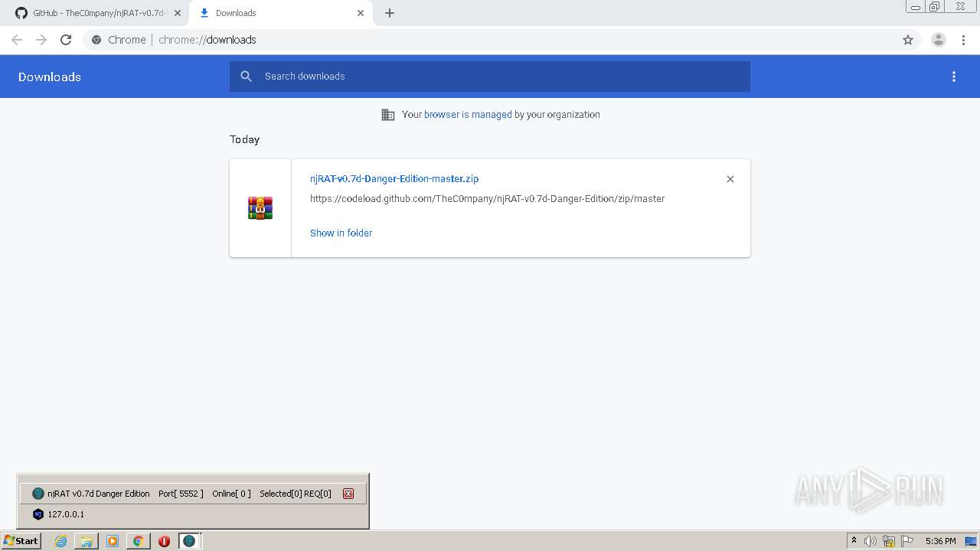The image size is (980, 551).
Task: Click the Search downloads field
Action: 490,77
